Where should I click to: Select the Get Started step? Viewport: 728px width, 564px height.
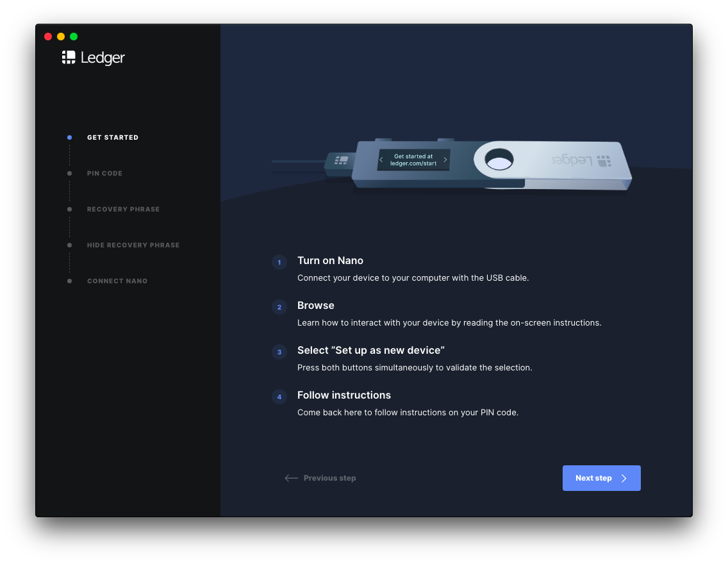pyautogui.click(x=112, y=137)
